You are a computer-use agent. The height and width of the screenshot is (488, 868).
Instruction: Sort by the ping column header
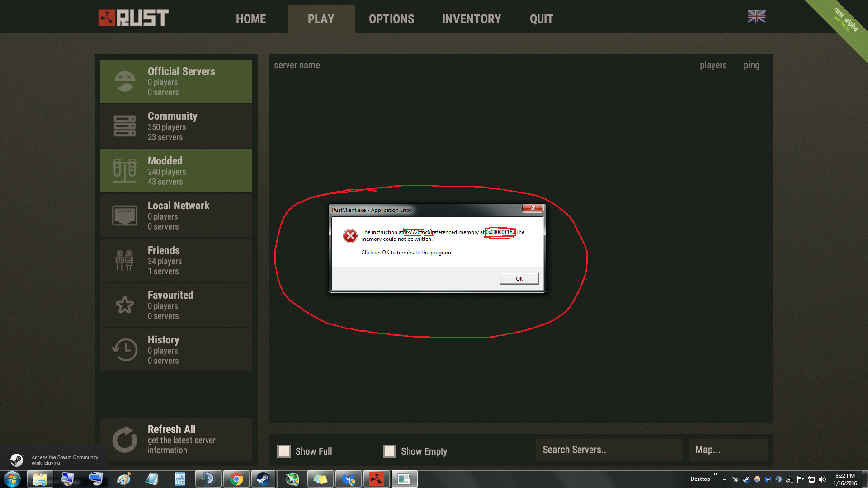[x=751, y=66]
